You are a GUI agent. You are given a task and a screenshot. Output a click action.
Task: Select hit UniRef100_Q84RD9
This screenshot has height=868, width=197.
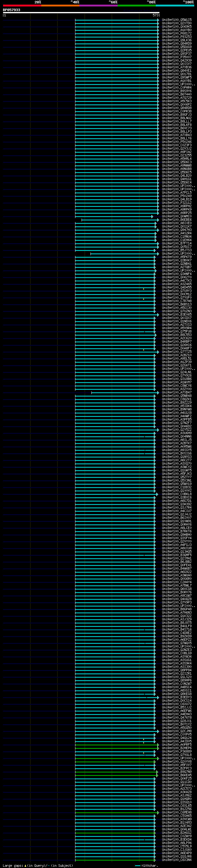[177, 43]
